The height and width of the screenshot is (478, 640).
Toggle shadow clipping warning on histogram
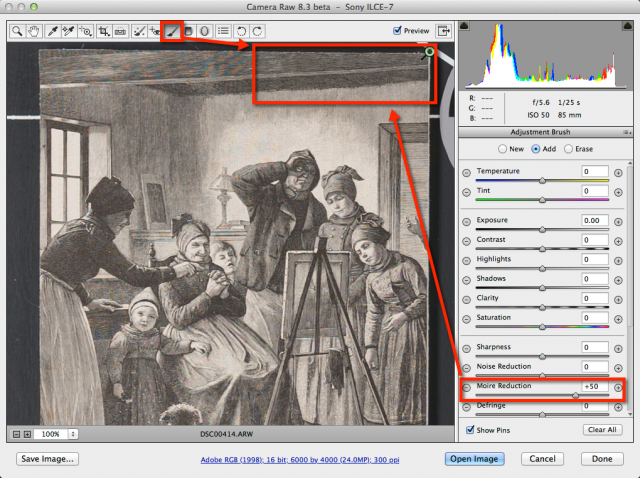pyautogui.click(x=464, y=26)
